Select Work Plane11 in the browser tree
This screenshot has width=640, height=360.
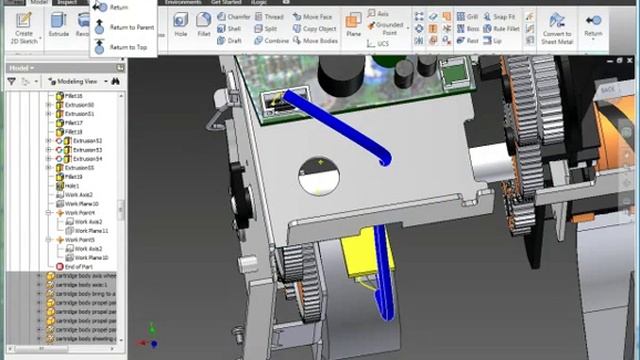point(87,231)
